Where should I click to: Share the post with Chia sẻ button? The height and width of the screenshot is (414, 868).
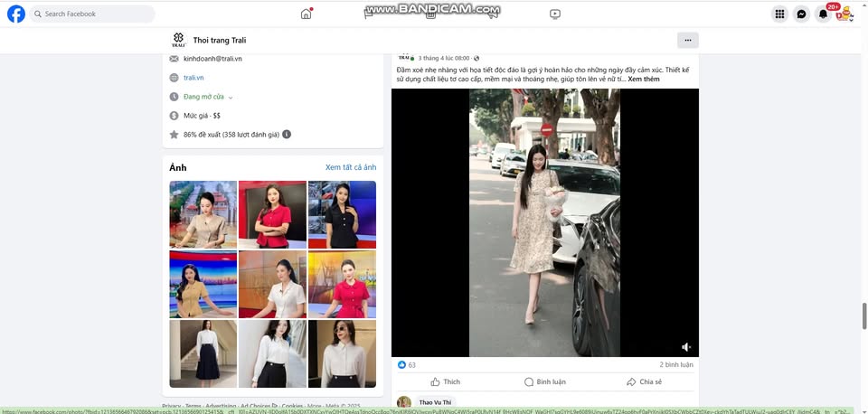pyautogui.click(x=644, y=381)
